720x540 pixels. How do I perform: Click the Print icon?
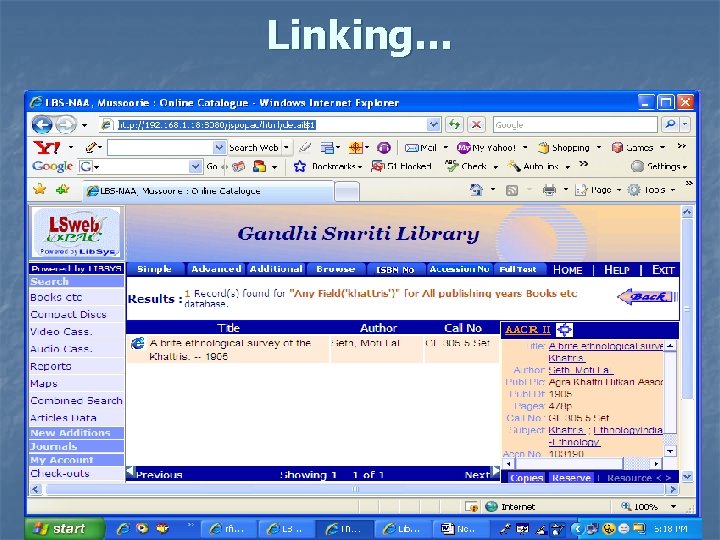tap(549, 190)
